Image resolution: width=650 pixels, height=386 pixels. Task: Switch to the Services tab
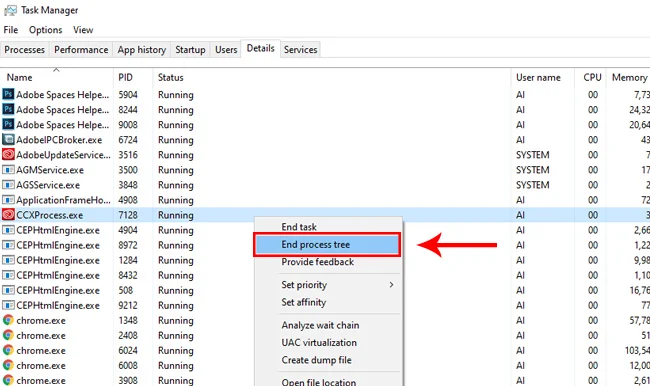click(301, 49)
